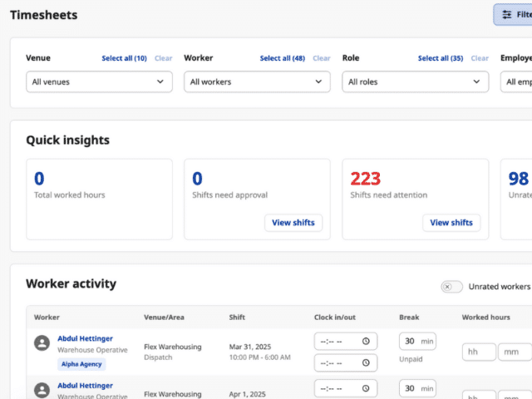Open the All venues dropdown

click(99, 81)
